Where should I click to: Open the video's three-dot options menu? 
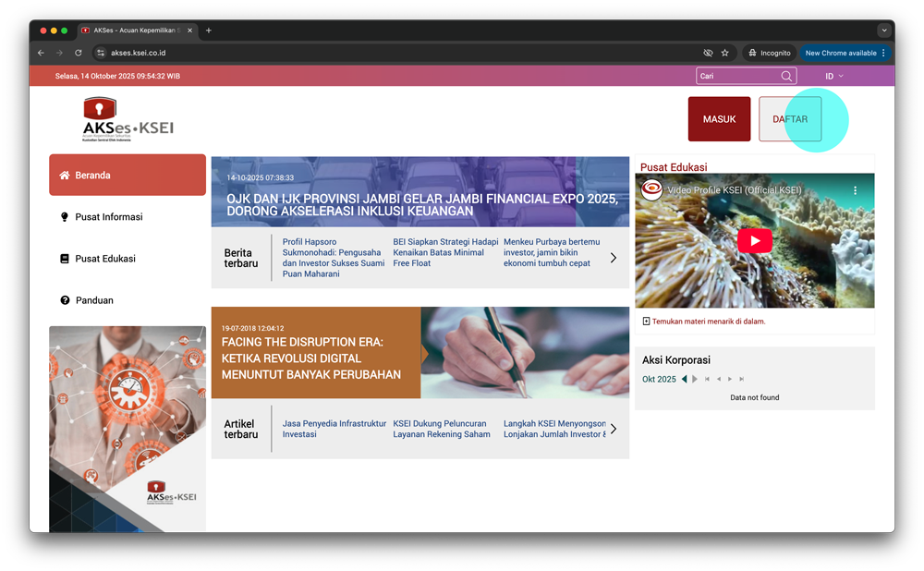click(x=855, y=190)
